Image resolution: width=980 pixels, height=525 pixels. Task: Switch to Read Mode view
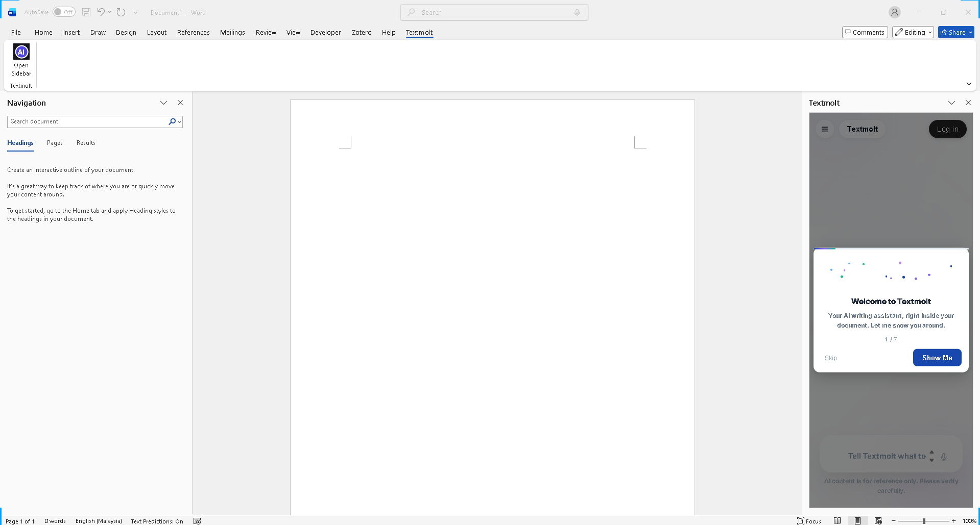837,521
